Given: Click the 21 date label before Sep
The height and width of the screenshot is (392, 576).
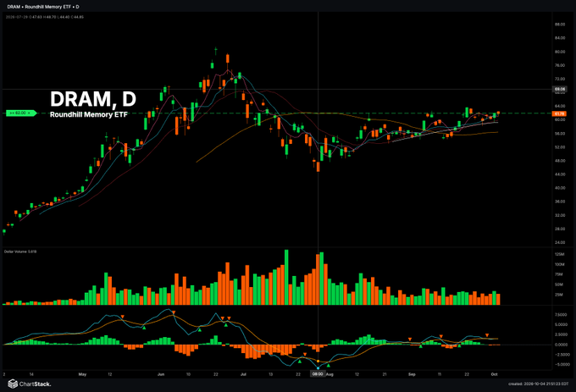Looking at the screenshot, I should 385,374.
